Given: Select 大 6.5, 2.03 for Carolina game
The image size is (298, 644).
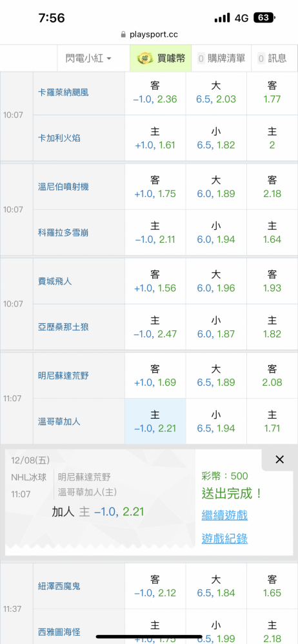Looking at the screenshot, I should (x=216, y=92).
